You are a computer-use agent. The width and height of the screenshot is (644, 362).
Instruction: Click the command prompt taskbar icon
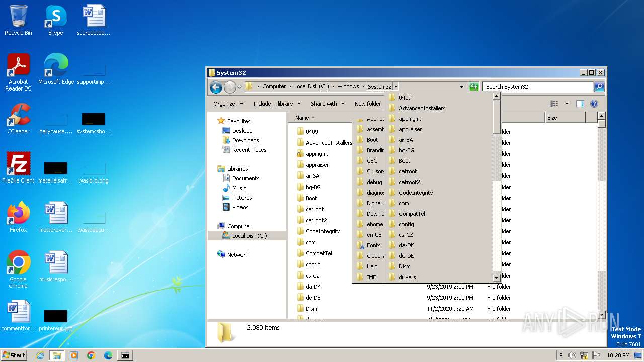(125, 355)
